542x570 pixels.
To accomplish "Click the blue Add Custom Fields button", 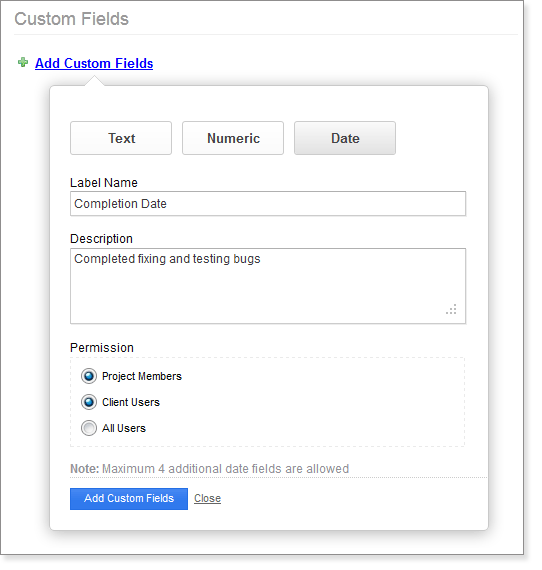I will [x=129, y=498].
